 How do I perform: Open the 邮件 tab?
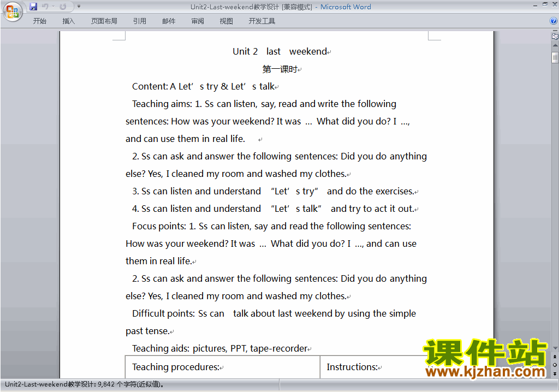(x=169, y=21)
